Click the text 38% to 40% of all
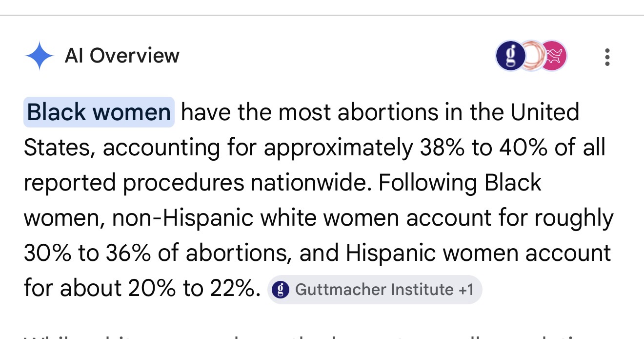This screenshot has height=339, width=644. tap(512, 148)
